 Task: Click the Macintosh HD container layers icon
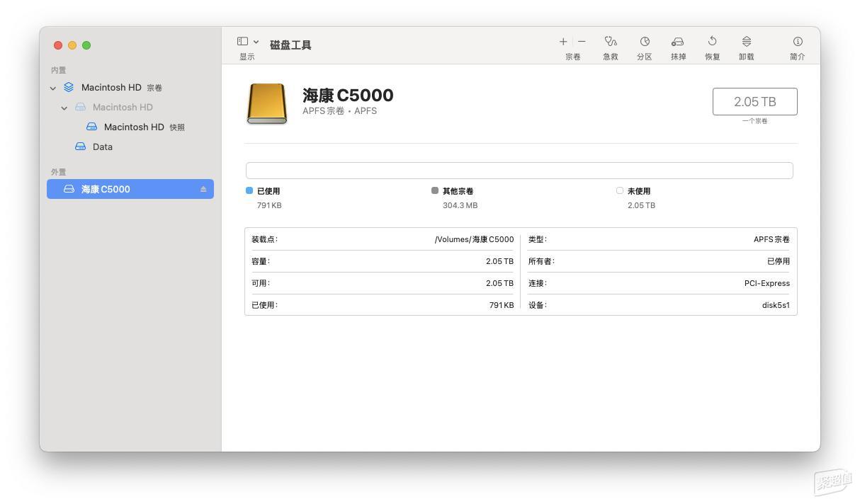pyautogui.click(x=69, y=87)
